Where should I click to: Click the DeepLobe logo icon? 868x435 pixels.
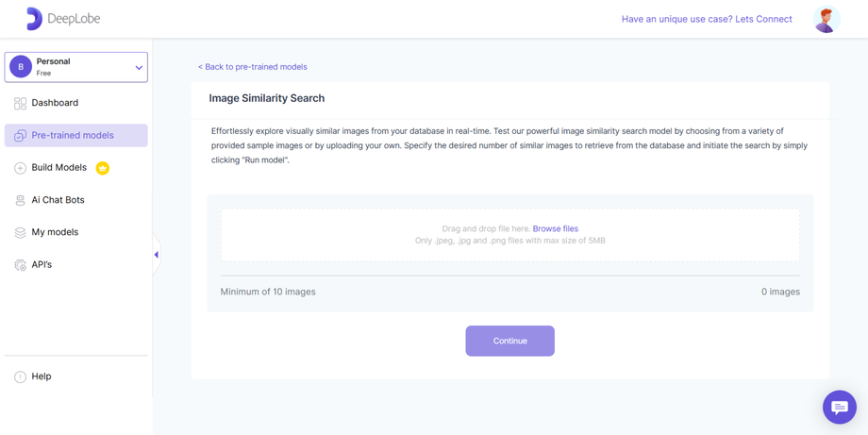[x=34, y=19]
